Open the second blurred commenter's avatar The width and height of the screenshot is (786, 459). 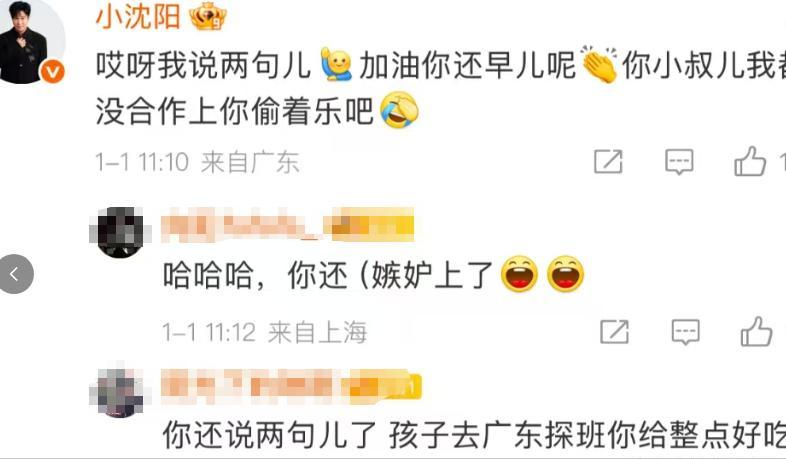point(120,393)
